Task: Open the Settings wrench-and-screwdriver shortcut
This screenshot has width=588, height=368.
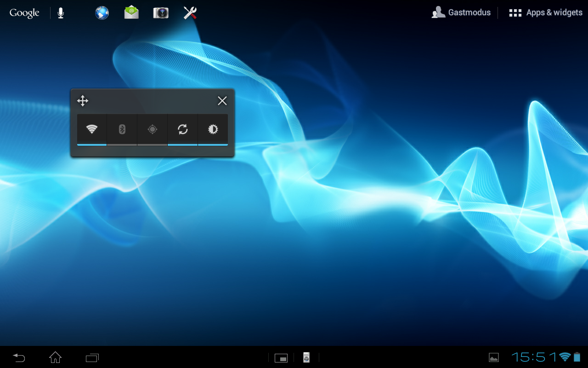Action: [190, 13]
